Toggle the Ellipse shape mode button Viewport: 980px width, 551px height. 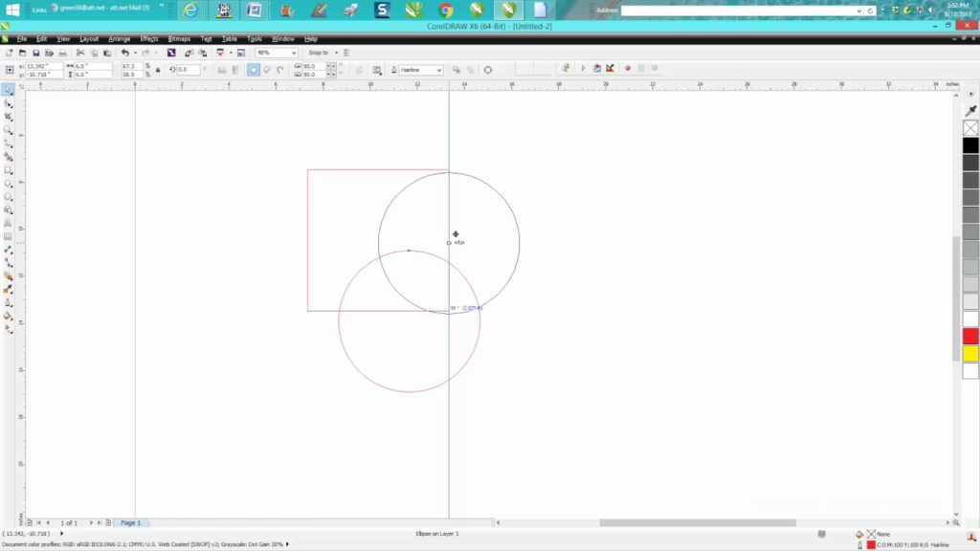point(253,70)
